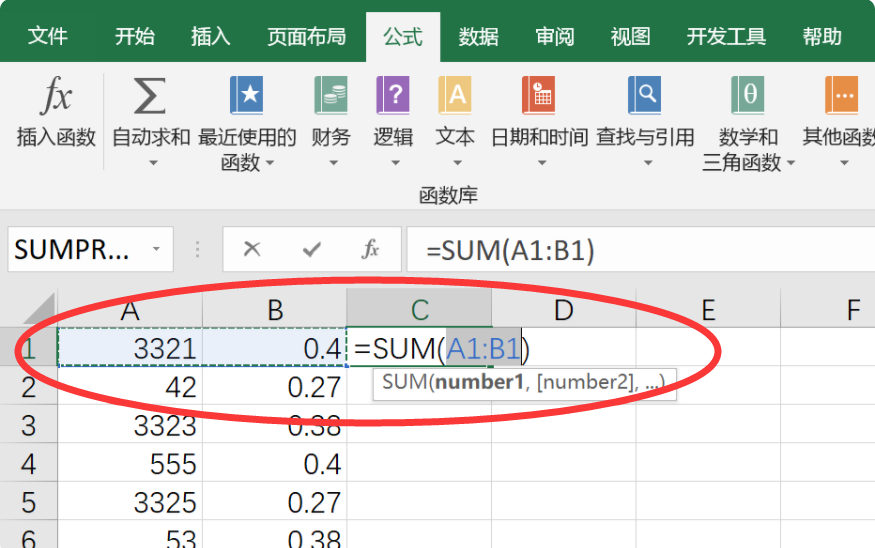Image resolution: width=875 pixels, height=548 pixels.
Task: Click cell C1 with the =SUM(A1:B1) formula
Action: (x=419, y=347)
